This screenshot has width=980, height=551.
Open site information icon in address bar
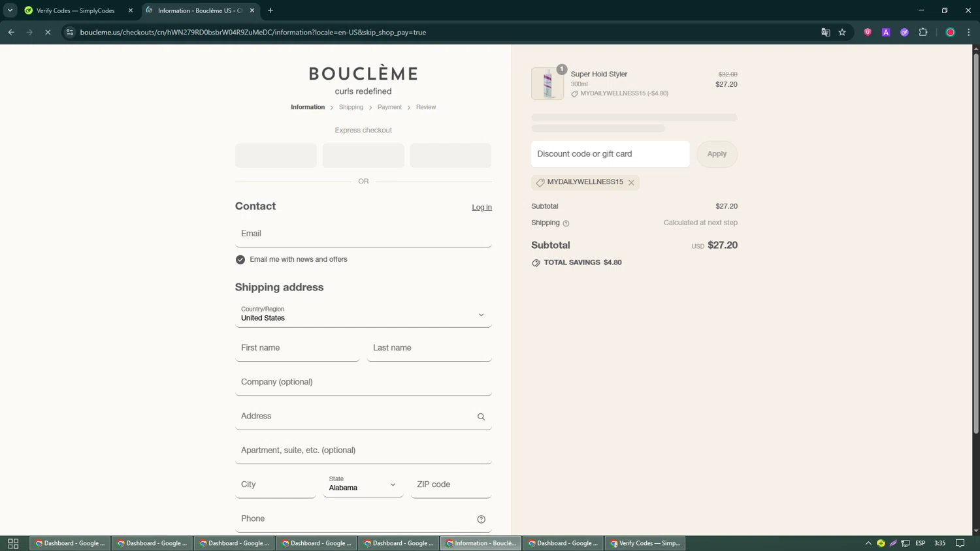coord(70,32)
